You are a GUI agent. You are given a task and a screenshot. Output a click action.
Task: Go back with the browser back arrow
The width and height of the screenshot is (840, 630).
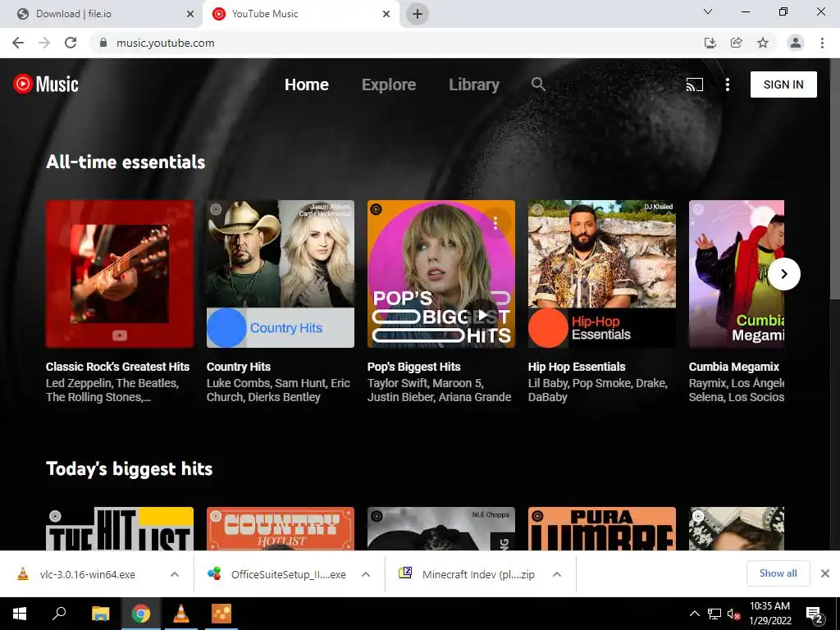pos(18,43)
